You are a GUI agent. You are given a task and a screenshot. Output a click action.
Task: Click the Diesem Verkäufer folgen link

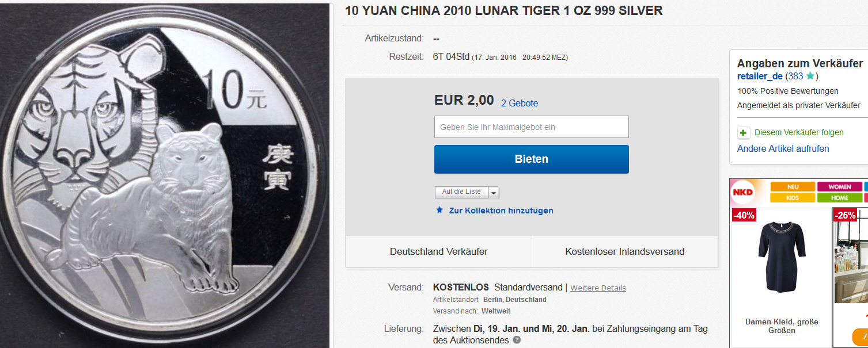point(799,132)
